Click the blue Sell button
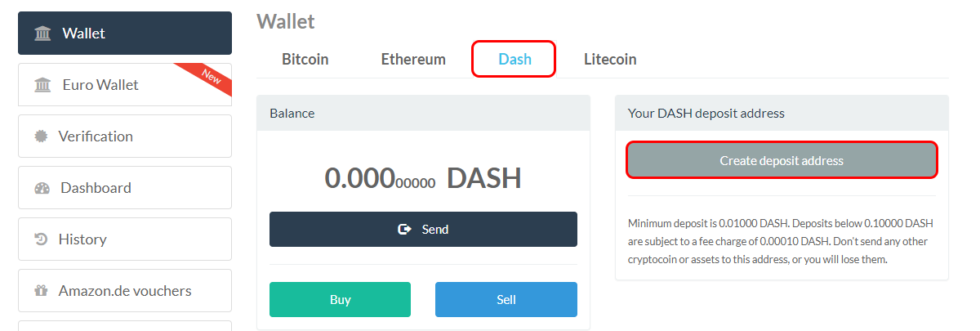 coord(506,299)
